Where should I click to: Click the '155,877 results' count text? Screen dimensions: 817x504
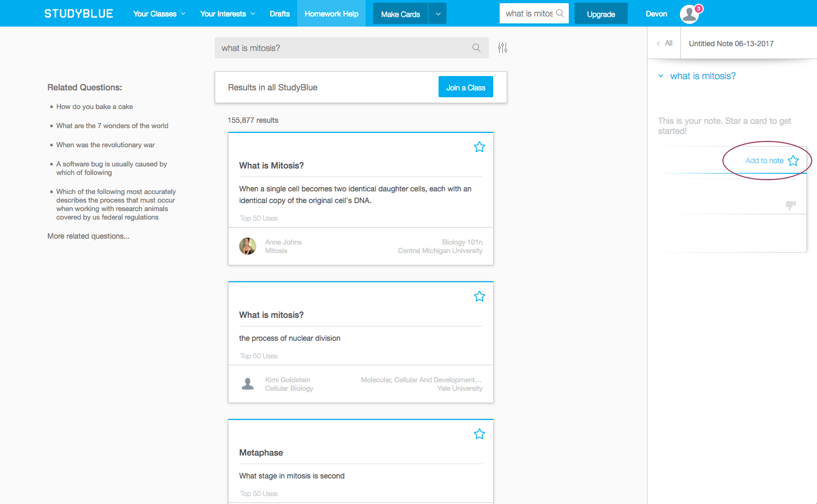coord(253,120)
